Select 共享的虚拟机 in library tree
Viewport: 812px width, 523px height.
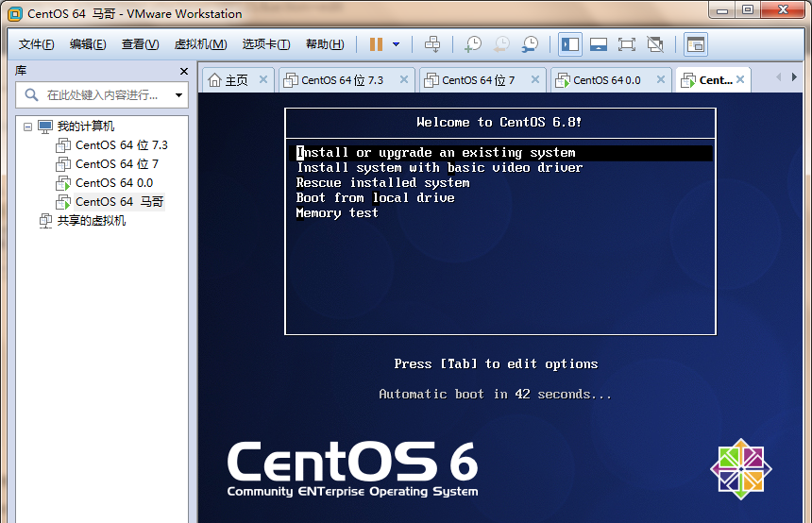pyautogui.click(x=92, y=221)
